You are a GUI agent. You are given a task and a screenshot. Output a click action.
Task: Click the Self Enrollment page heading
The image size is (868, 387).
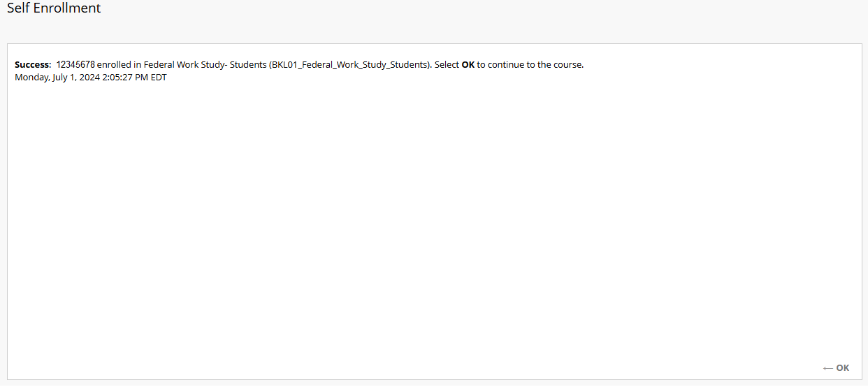54,8
